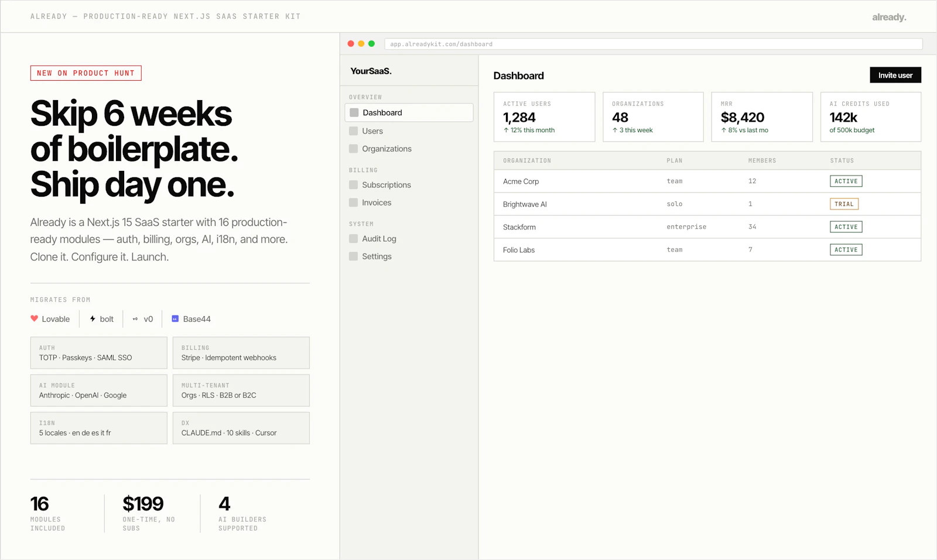Click the red Lovable heart icon
Image resolution: width=937 pixels, height=560 pixels.
[x=35, y=319]
